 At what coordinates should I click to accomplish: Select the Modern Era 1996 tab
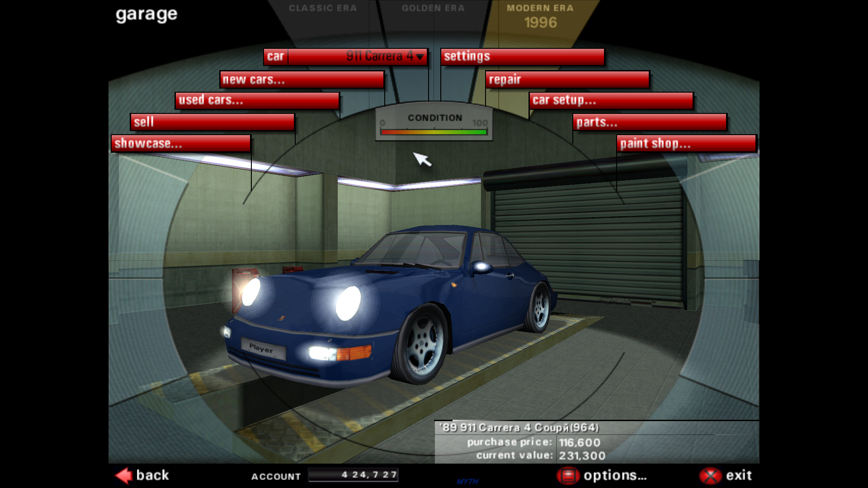coord(540,16)
